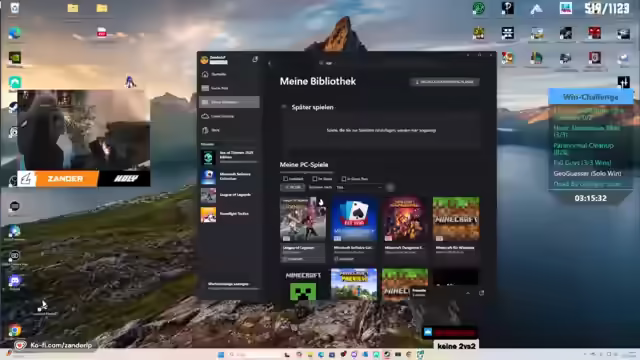This screenshot has width=640, height=360.
Task: Click Warteschlange anzeigen at the sidebar bottom
Action: pos(229,284)
